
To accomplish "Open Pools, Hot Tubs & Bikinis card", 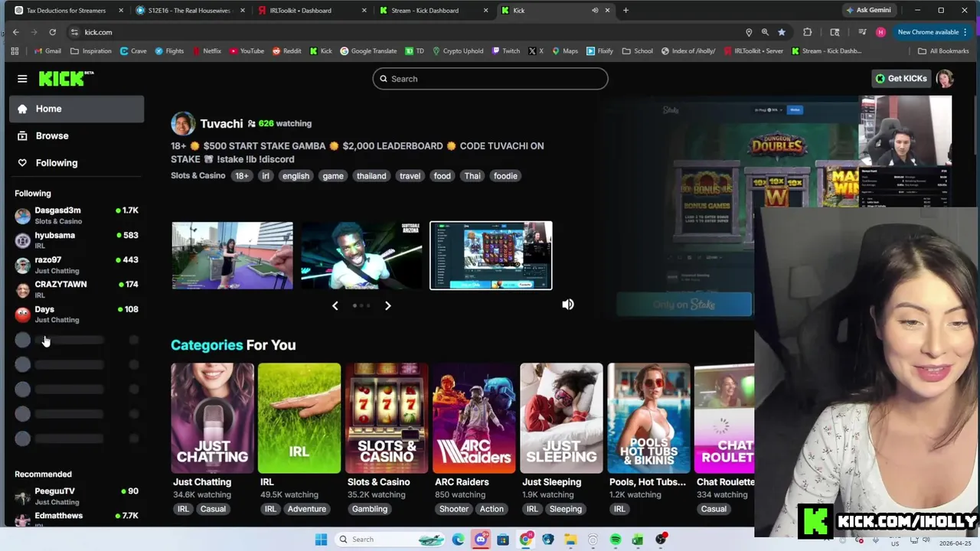I will coord(648,418).
